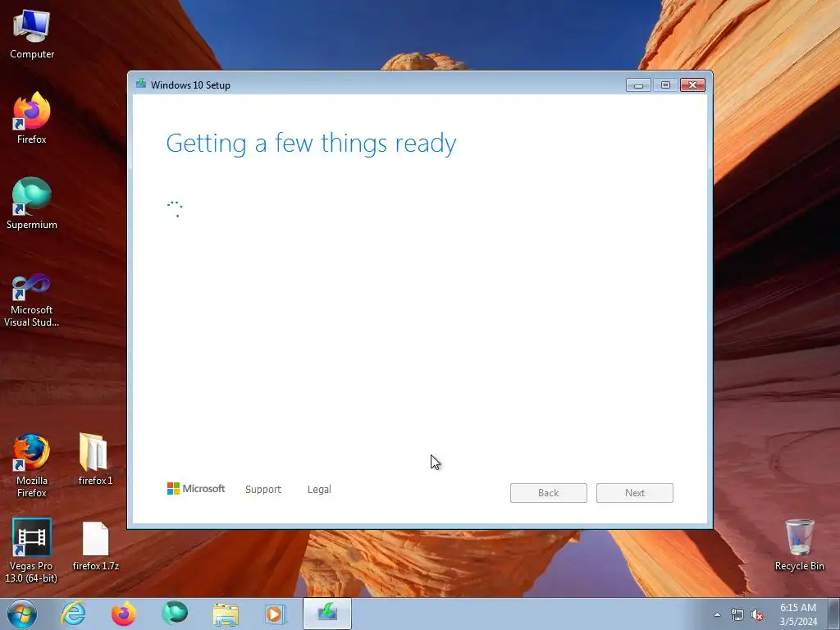Viewport: 840px width, 630px height.
Task: Select the Firefox desktop shortcut
Action: [32, 118]
